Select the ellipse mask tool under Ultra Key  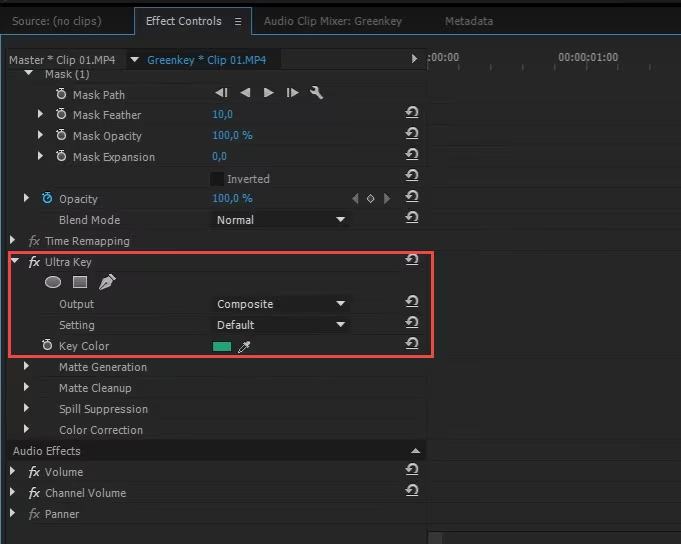(53, 283)
